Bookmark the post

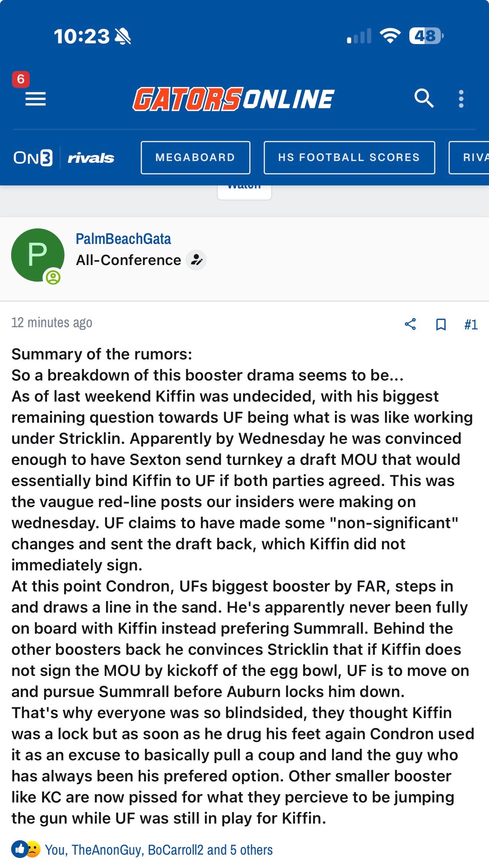(x=440, y=325)
